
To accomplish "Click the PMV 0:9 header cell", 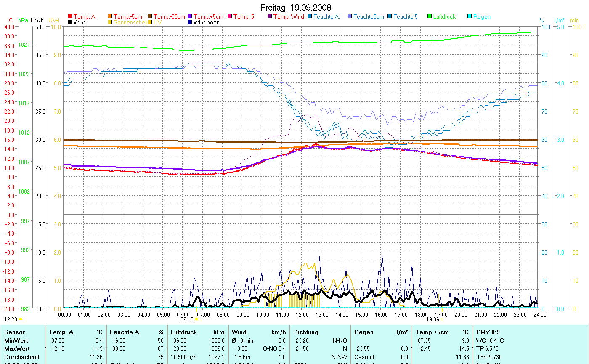I will pyautogui.click(x=488, y=332).
